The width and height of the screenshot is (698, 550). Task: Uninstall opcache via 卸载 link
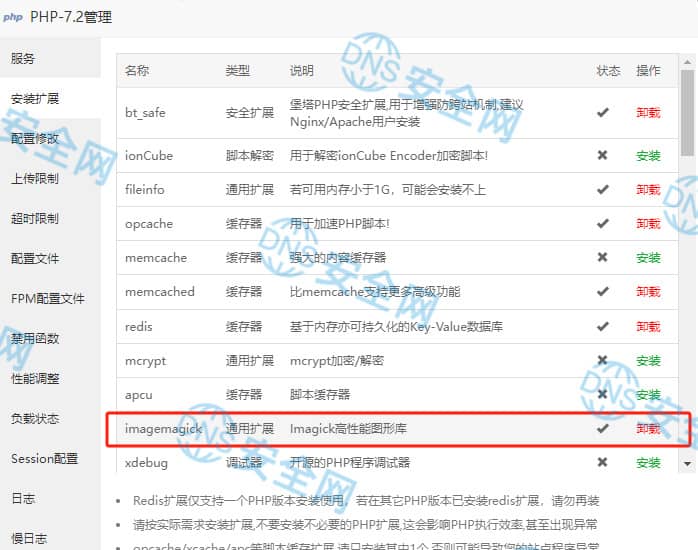tap(648, 223)
